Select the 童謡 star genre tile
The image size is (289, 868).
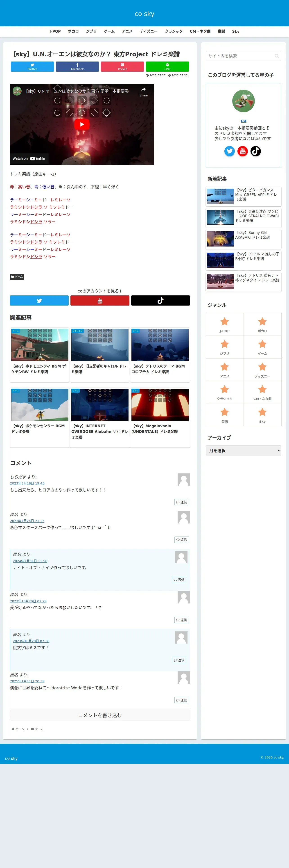coord(225,415)
